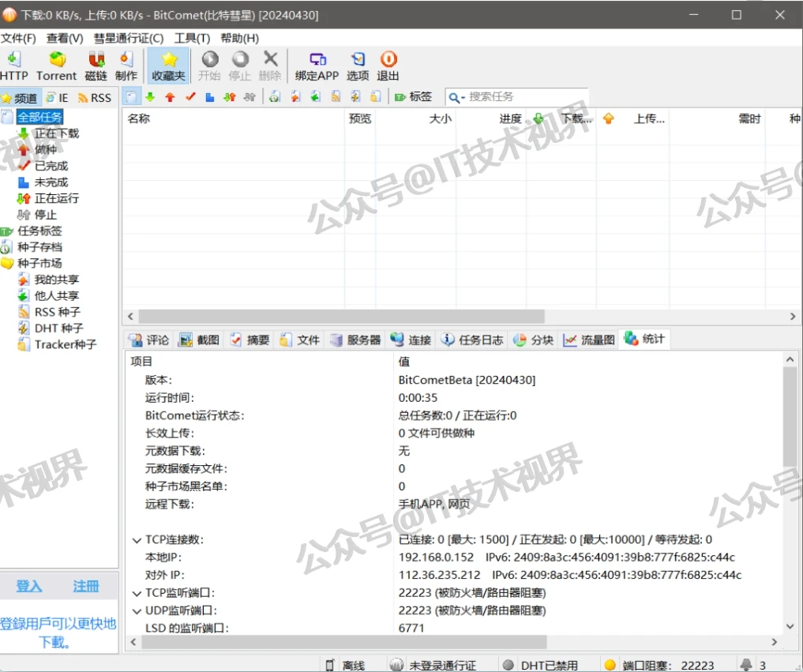Click the red up-arrow seeding filter icon
The image size is (803, 672).
pyautogui.click(x=170, y=96)
